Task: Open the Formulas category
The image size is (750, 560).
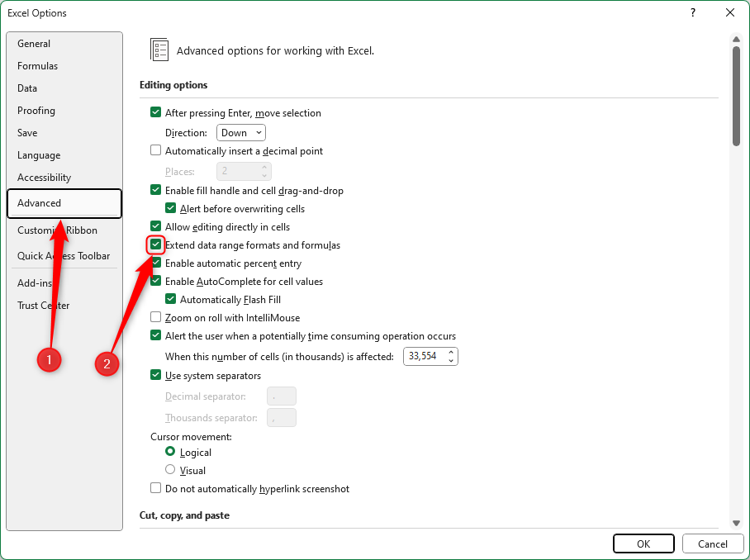Action: (38, 66)
